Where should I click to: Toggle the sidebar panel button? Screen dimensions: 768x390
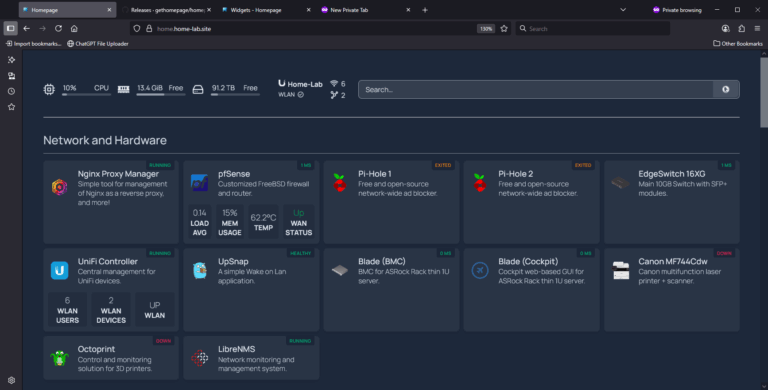coord(10,28)
